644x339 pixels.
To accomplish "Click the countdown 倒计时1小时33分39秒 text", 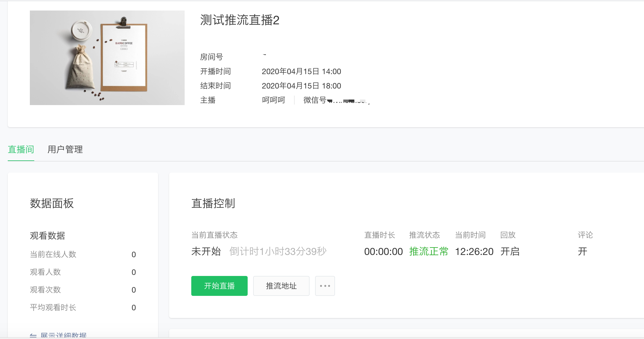I will 278,252.
